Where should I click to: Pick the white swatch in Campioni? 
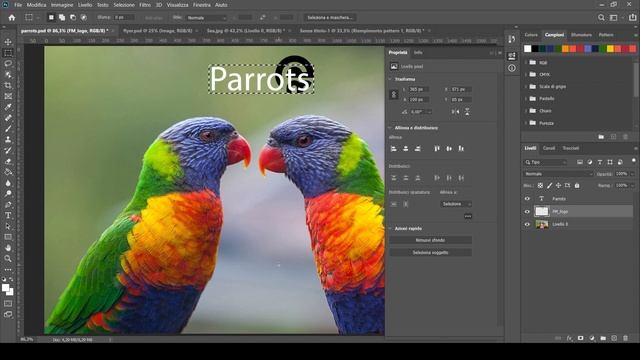click(x=527, y=49)
